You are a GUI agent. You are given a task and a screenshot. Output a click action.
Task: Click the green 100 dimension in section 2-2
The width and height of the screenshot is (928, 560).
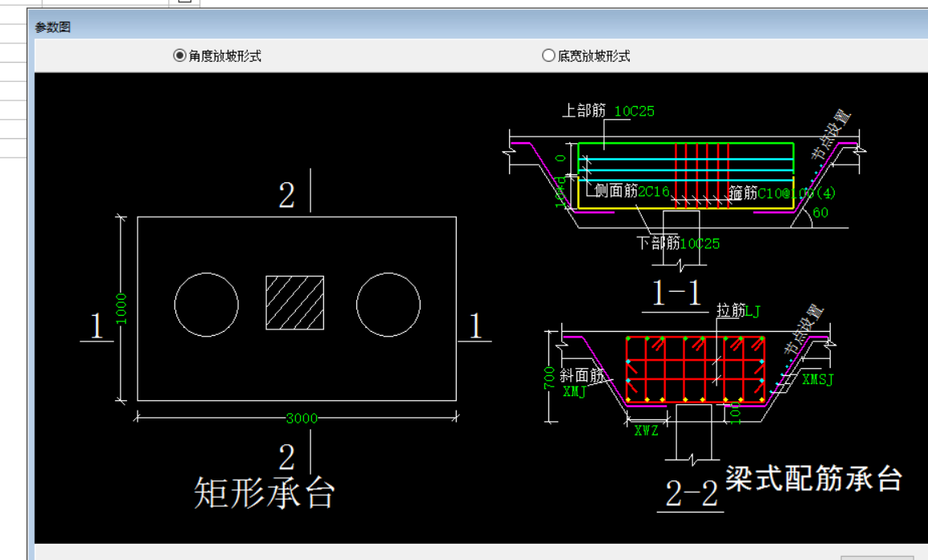pos(735,413)
